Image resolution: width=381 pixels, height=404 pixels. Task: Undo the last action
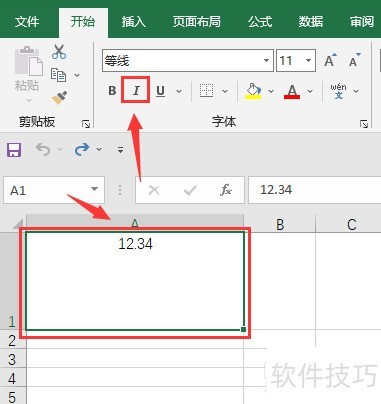coord(43,149)
